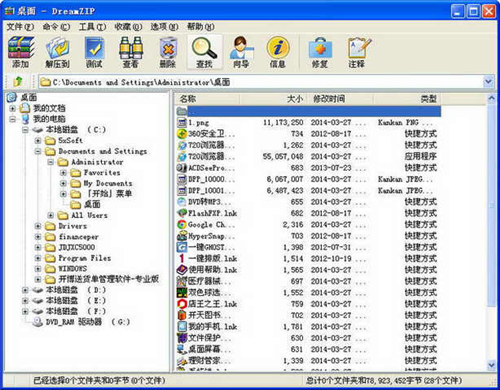Open the address path dropdown arrow

click(x=488, y=82)
